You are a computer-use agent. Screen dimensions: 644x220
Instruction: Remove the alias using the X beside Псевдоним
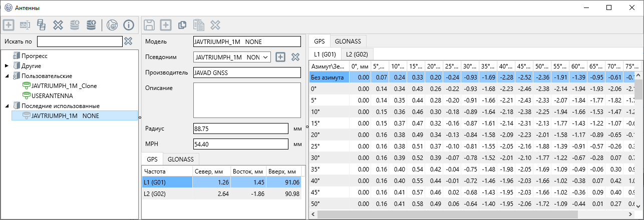[295, 57]
